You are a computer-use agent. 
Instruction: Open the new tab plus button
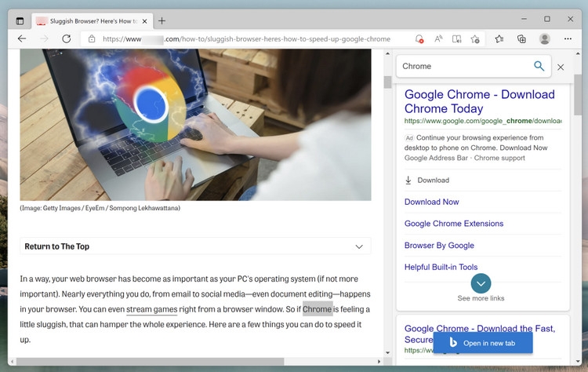coord(162,20)
